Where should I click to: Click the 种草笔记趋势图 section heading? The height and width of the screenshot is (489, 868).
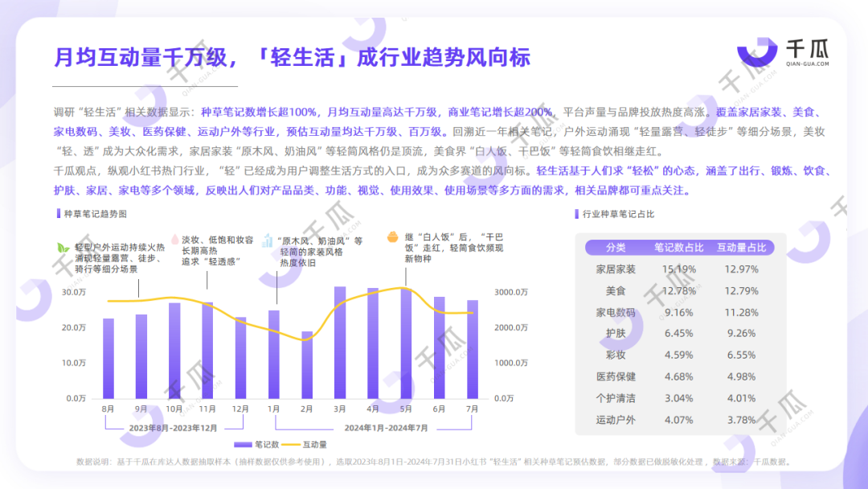point(95,214)
